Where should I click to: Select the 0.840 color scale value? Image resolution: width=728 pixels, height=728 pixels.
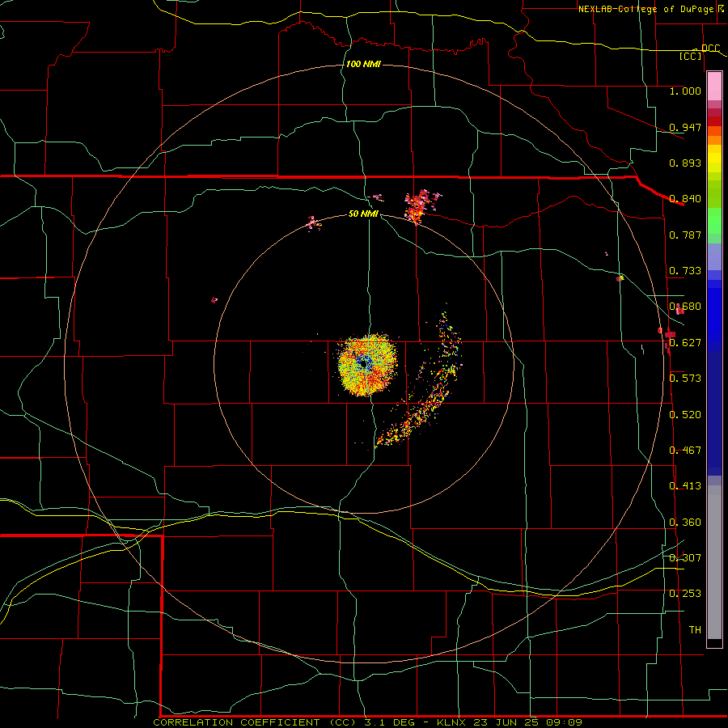click(x=685, y=199)
